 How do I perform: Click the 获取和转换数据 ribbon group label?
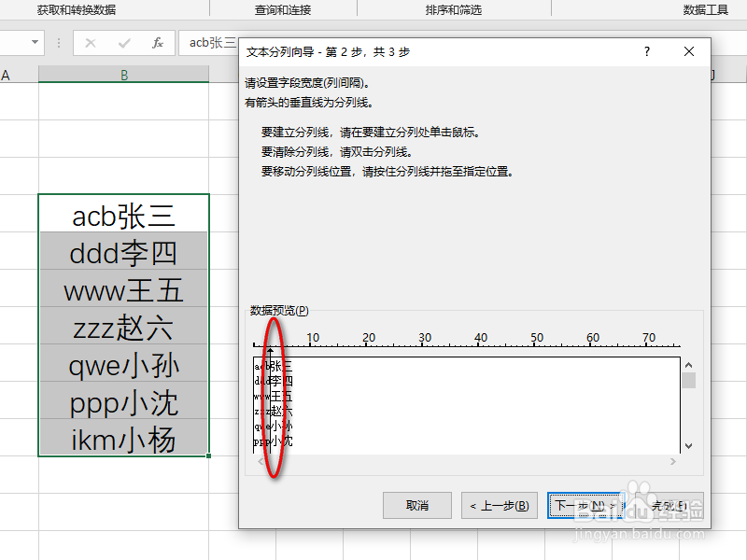pos(77,10)
